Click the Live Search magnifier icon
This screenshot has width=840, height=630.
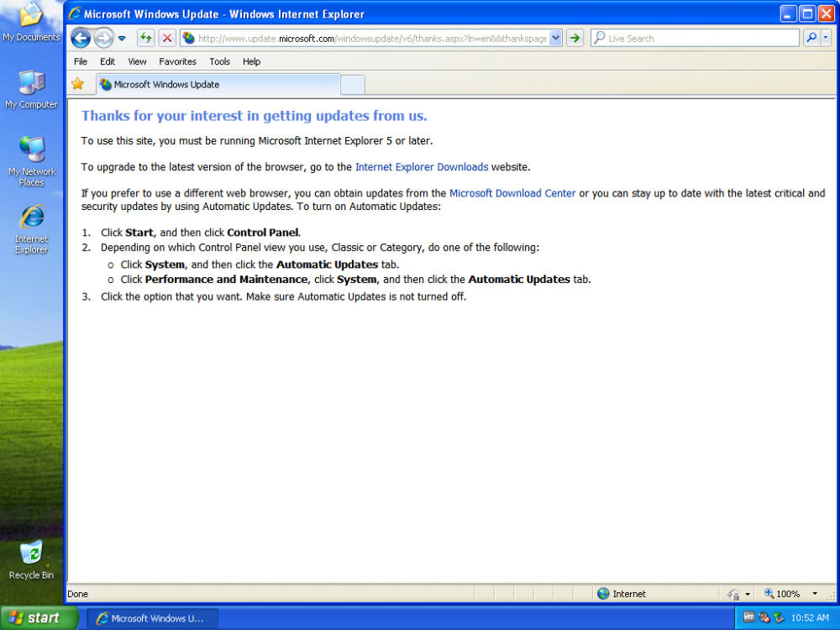(812, 38)
